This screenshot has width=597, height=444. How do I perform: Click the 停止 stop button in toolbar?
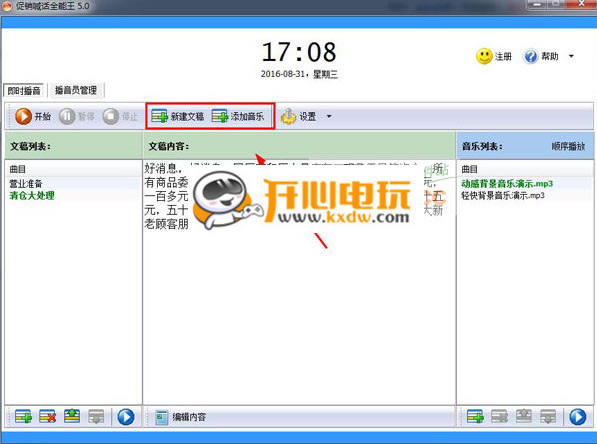[120, 116]
